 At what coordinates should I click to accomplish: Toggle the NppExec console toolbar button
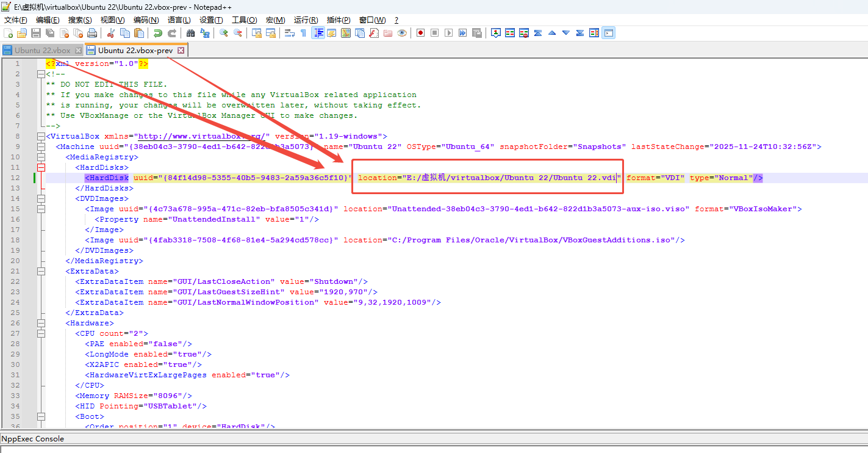608,33
